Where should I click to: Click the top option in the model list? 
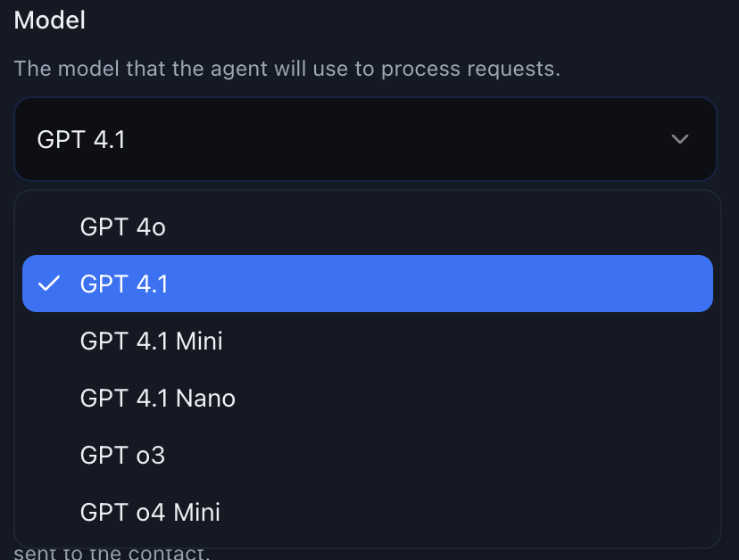pyautogui.click(x=122, y=226)
